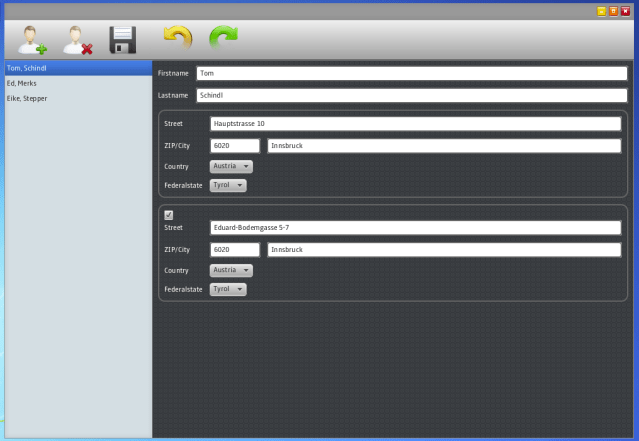Click the green redo arrow
The image size is (639, 441).
point(223,37)
